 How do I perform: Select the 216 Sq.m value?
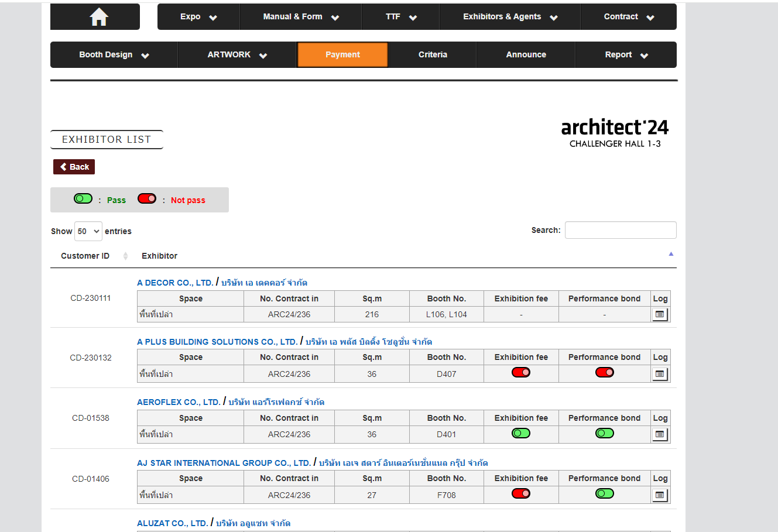point(372,314)
